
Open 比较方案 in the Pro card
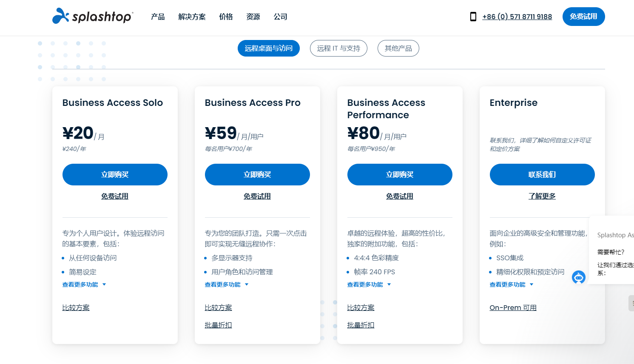tap(219, 307)
